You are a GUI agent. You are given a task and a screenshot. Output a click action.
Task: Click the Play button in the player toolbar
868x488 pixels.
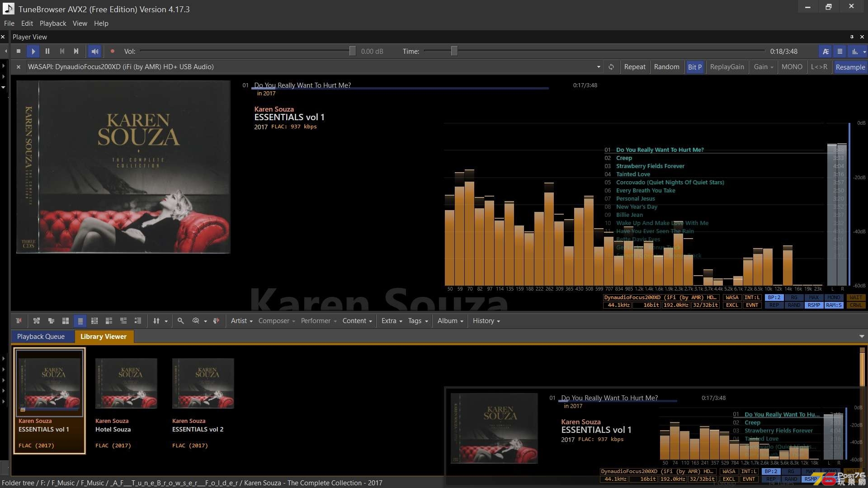pos(33,52)
